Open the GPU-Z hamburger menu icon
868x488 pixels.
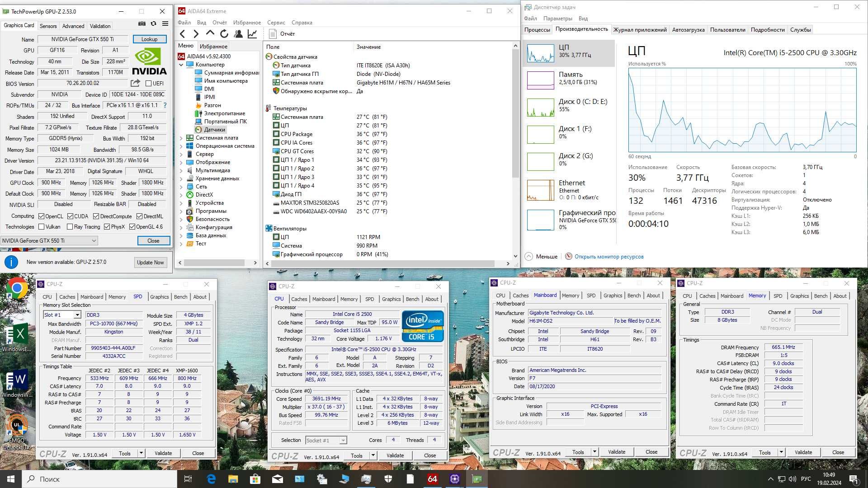click(165, 23)
